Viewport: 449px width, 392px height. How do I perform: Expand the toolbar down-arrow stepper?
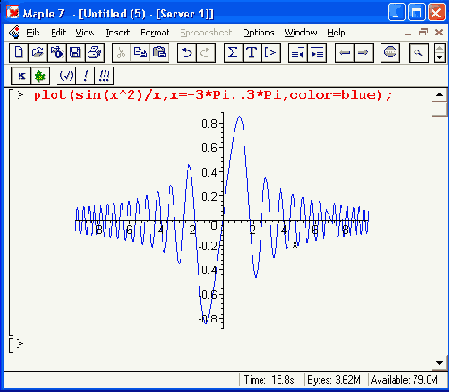tap(440, 57)
